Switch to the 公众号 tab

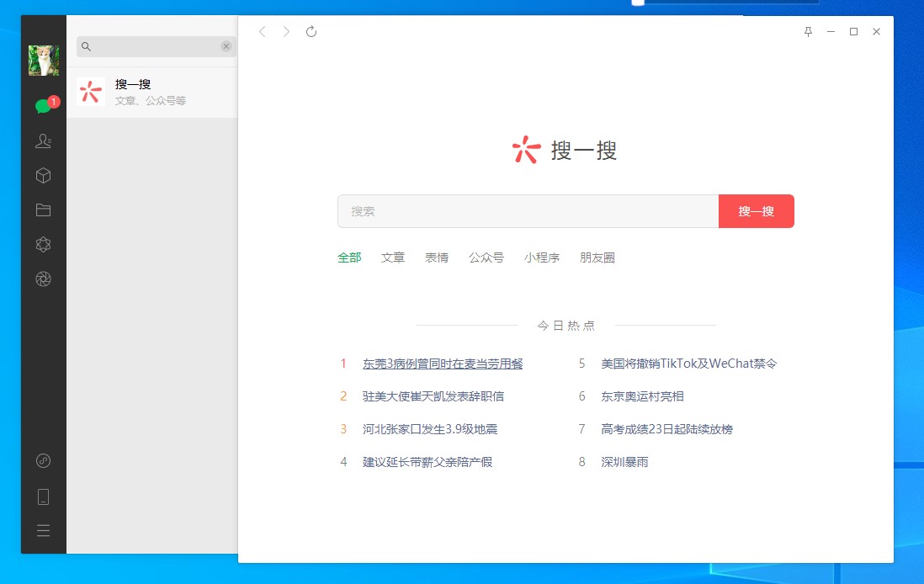coord(486,257)
